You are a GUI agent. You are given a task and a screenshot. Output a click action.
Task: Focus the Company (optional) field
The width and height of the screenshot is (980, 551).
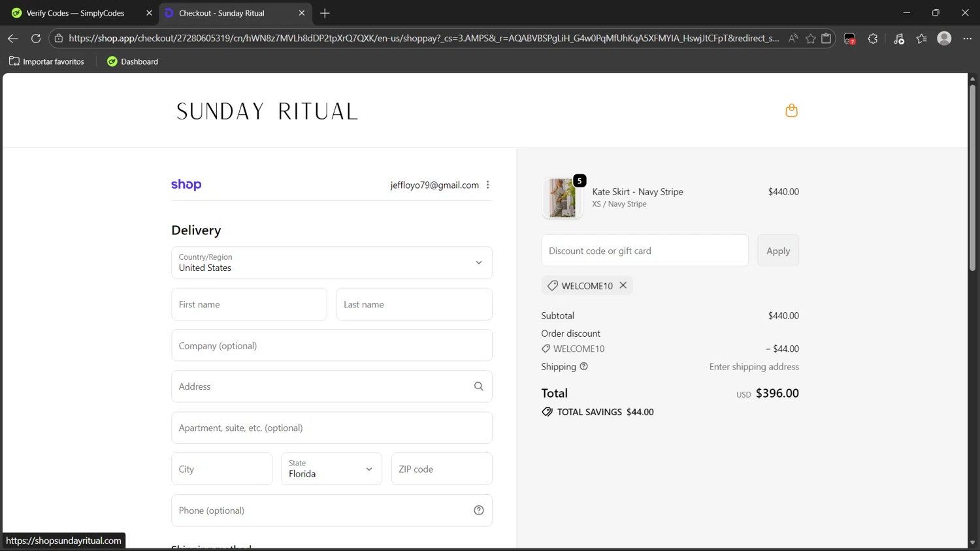[x=332, y=345]
